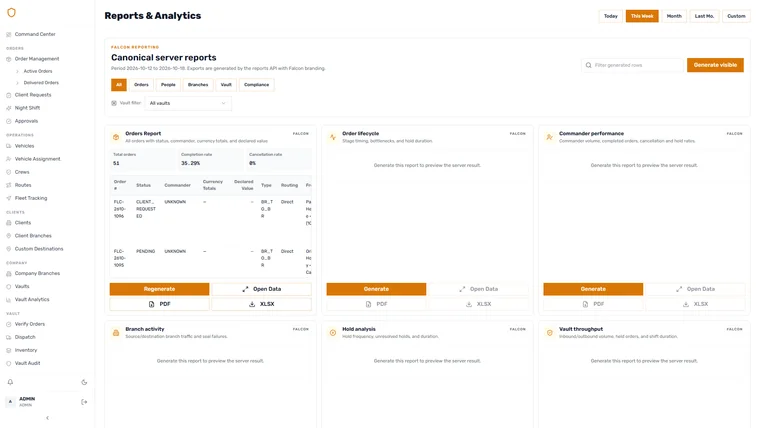Screen dimensions: 760x428
Task: Open Vault Analytics
Action: coord(32,300)
